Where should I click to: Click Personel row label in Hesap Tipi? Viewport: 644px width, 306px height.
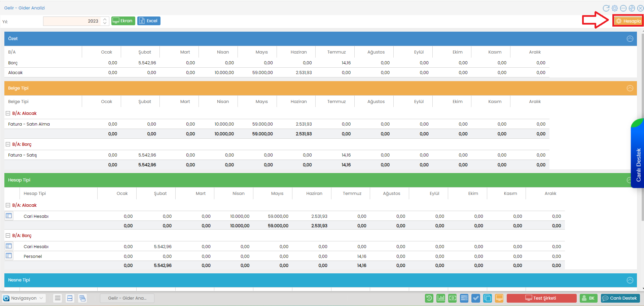tap(33, 257)
